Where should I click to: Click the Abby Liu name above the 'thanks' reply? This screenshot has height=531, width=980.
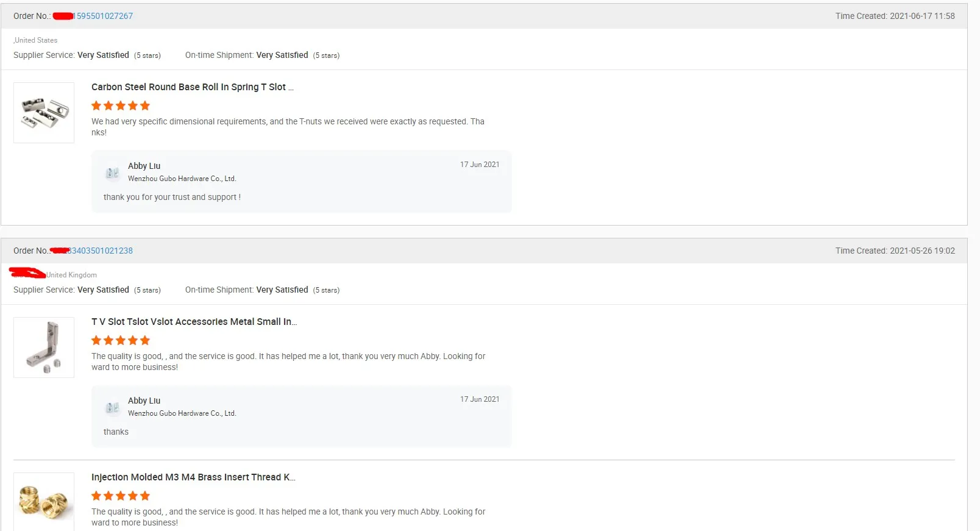pyautogui.click(x=144, y=401)
